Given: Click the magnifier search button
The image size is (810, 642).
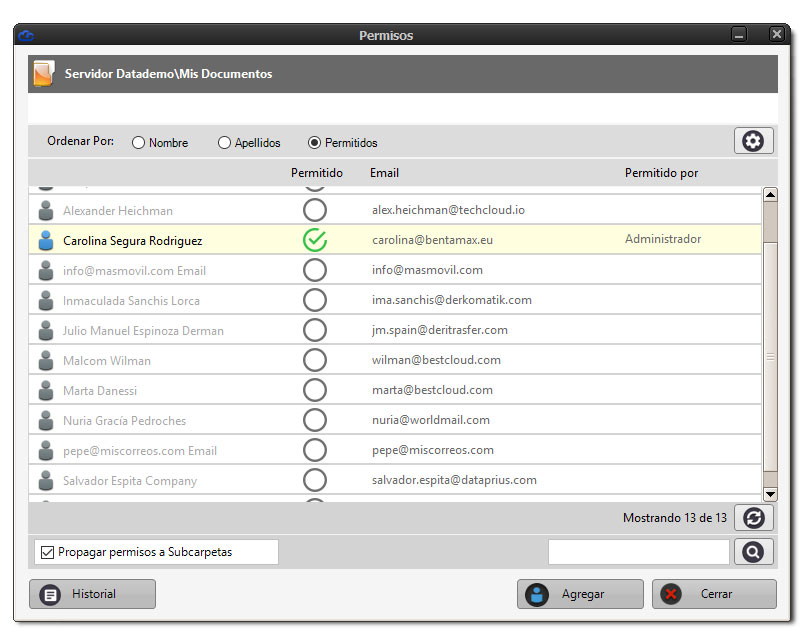Looking at the screenshot, I should [x=753, y=552].
